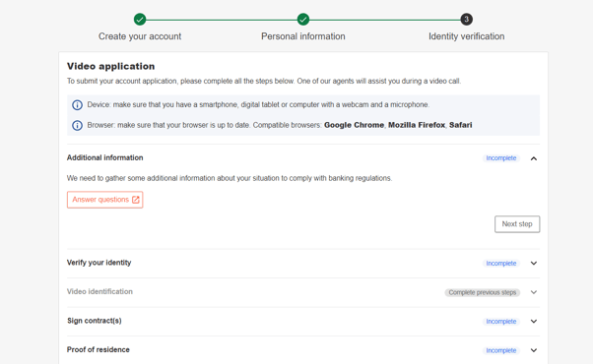Click the Create your account step label
This screenshot has height=364, width=593.
pos(140,36)
